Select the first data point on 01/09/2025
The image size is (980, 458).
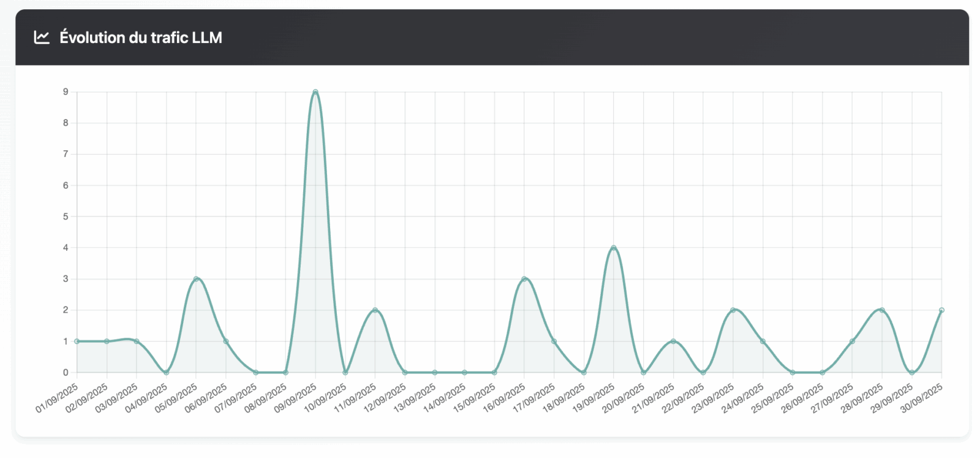[77, 342]
